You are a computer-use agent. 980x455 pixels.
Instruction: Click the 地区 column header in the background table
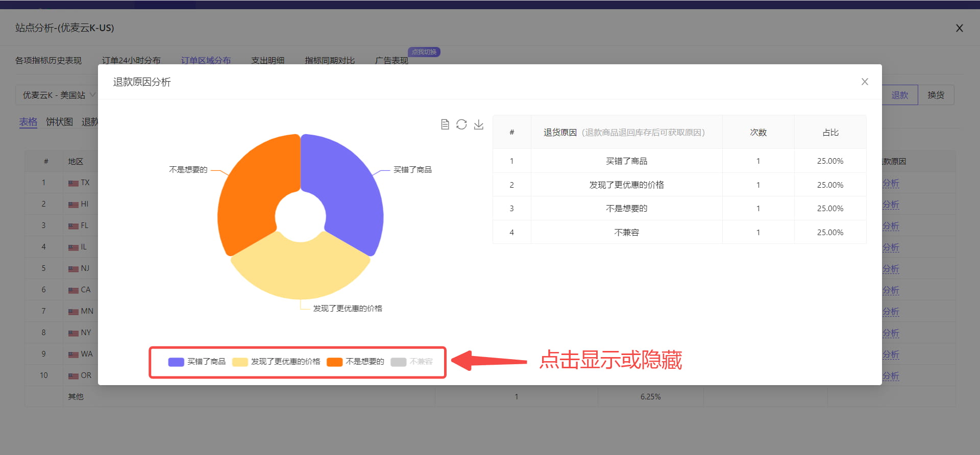tap(76, 161)
